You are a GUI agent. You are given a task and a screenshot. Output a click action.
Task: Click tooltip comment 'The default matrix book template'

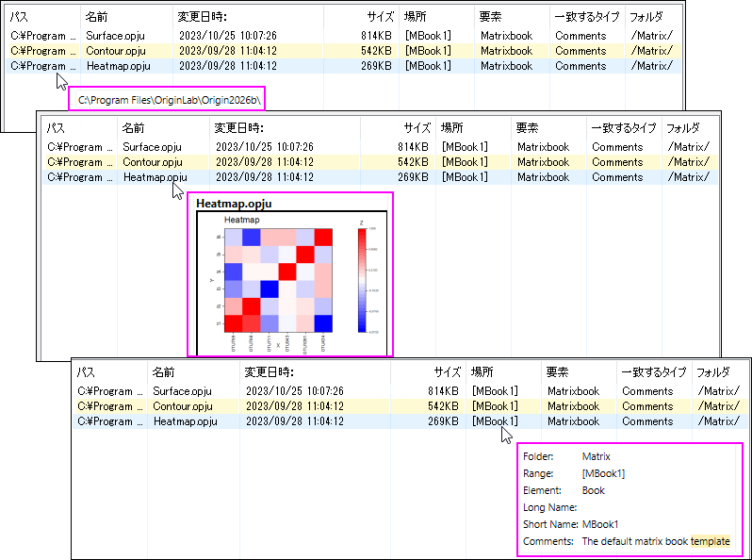tap(656, 541)
